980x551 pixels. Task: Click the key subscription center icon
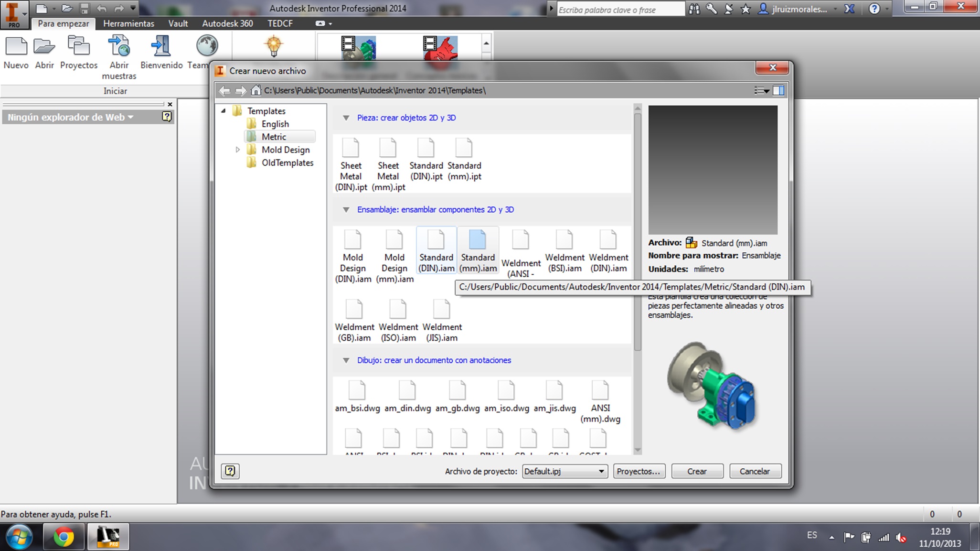[x=712, y=9]
